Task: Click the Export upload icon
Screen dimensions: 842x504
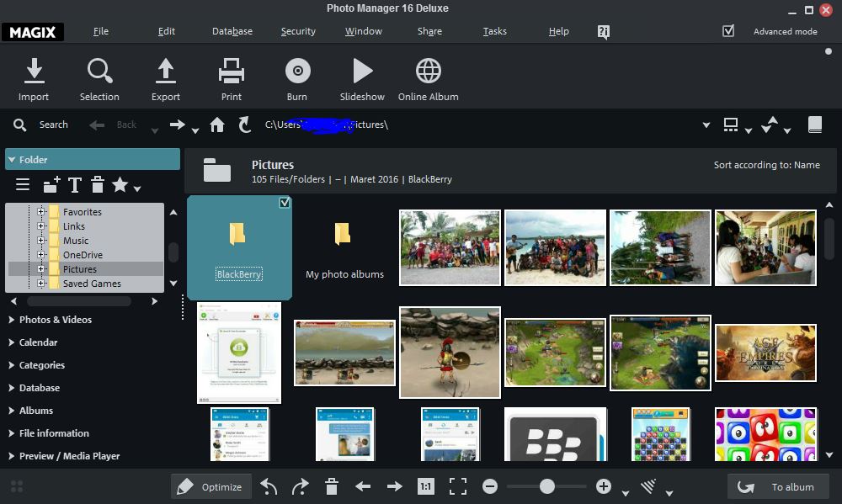Action: pos(165,71)
